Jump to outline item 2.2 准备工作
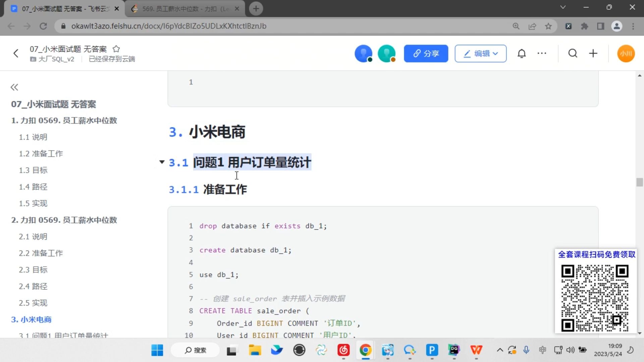This screenshot has height=362, width=644. (41, 253)
